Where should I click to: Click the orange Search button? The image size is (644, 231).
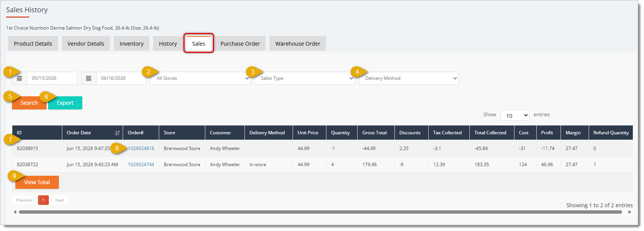click(29, 103)
